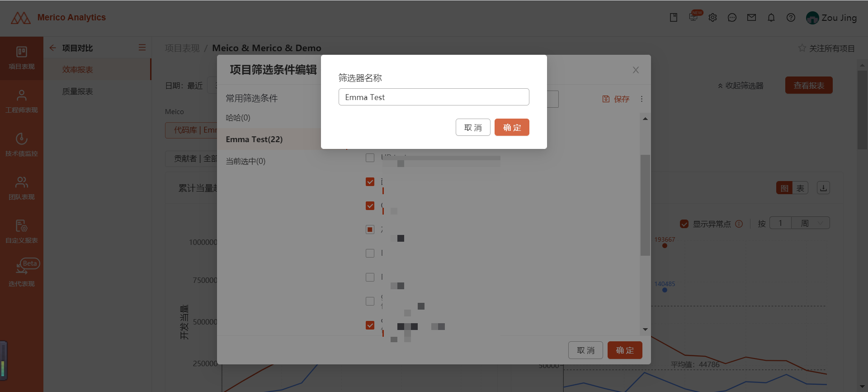
Task: Tick the first unchecked checkbox in project list
Action: pos(370,158)
